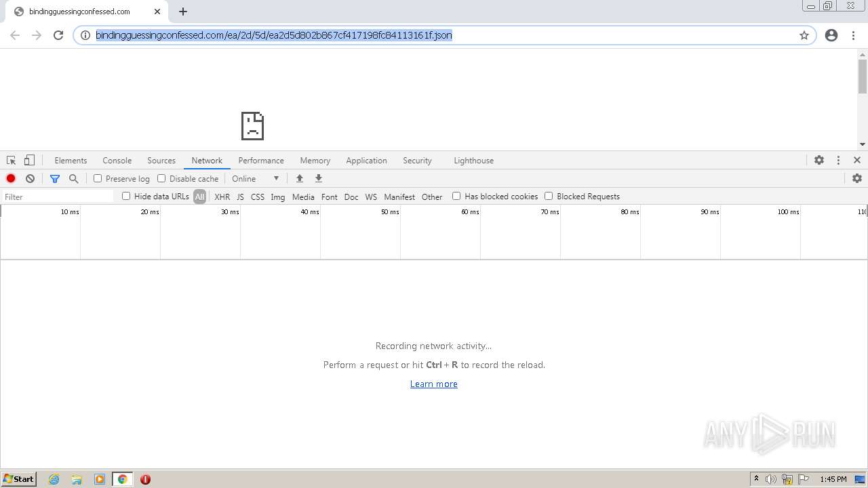
Task: Open the volume control in system tray
Action: coord(771,479)
